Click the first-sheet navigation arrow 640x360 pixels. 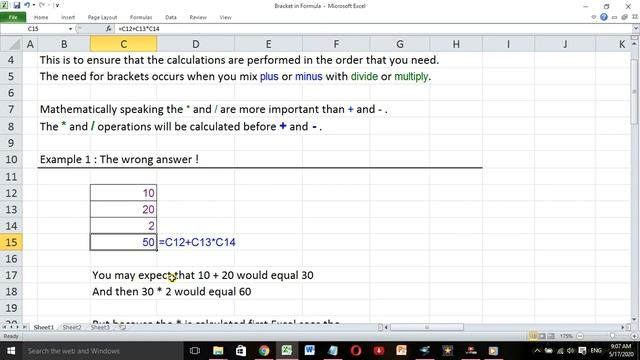[4, 327]
